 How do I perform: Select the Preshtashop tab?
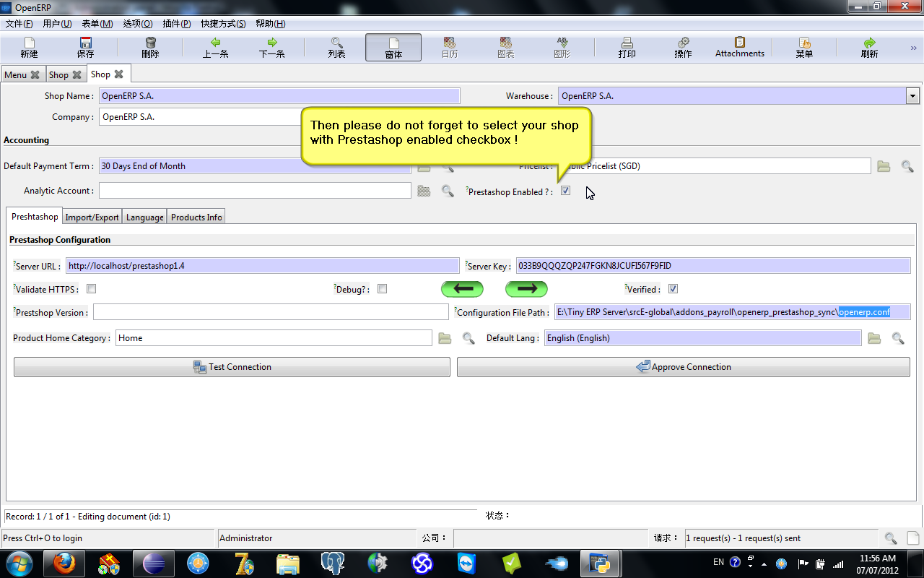tap(35, 217)
